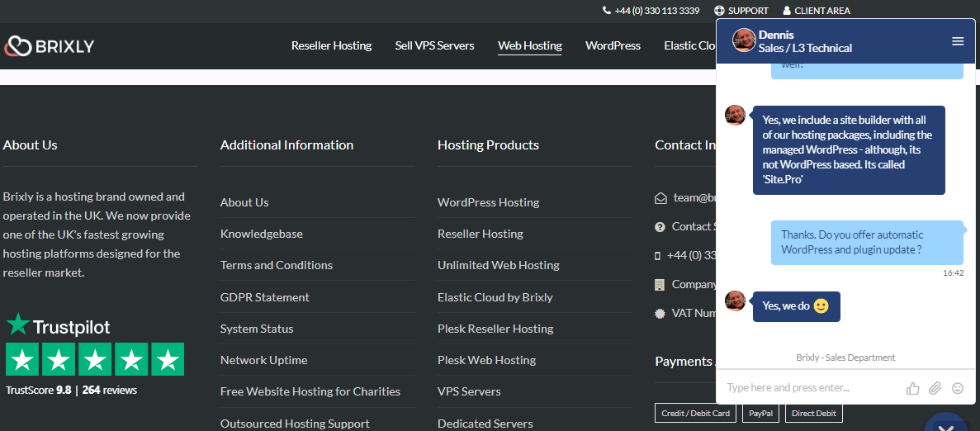
Task: Click Dennis's avatar in chat header
Action: (x=744, y=40)
